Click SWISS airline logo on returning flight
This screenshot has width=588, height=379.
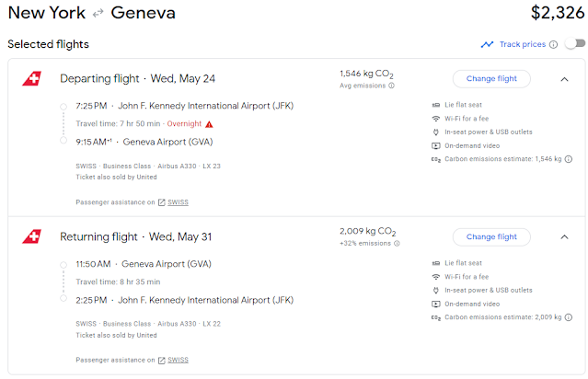point(32,237)
